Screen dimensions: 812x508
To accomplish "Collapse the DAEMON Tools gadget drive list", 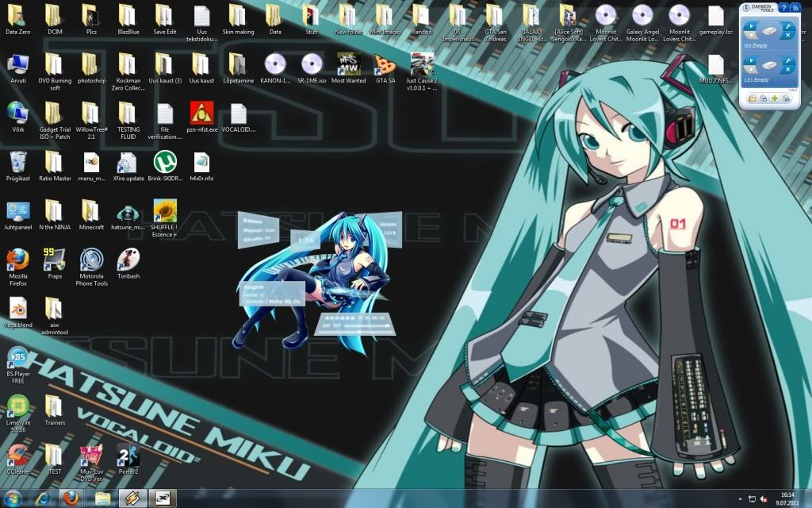I will click(792, 89).
